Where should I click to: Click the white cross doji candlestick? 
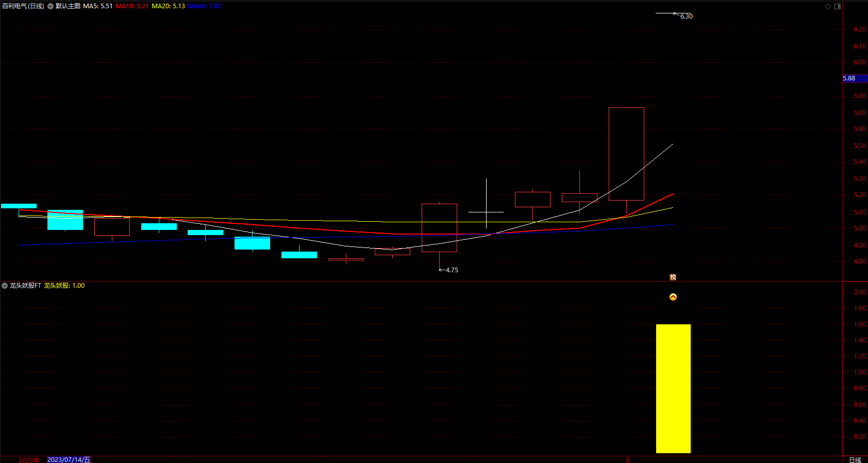pyautogui.click(x=486, y=212)
